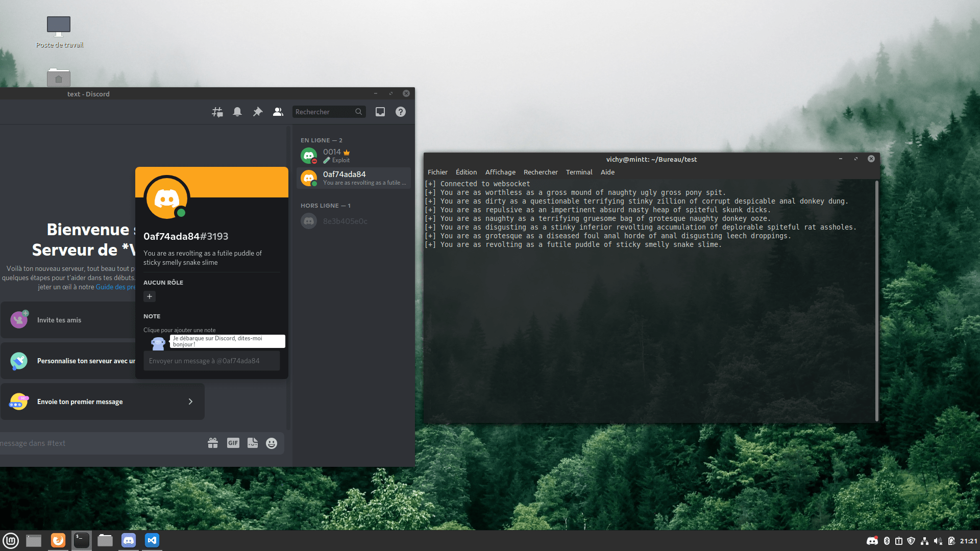Open the emoji picker
Image resolution: width=980 pixels, height=551 pixels.
(x=271, y=443)
